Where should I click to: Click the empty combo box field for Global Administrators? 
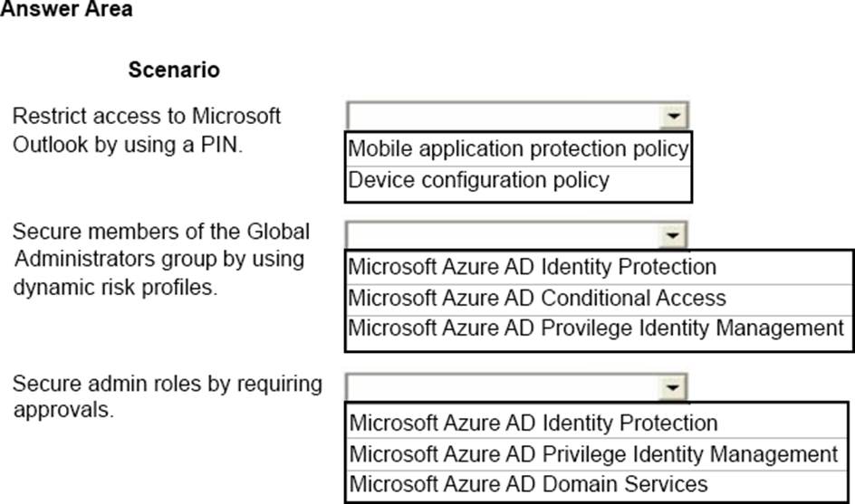click(x=504, y=236)
